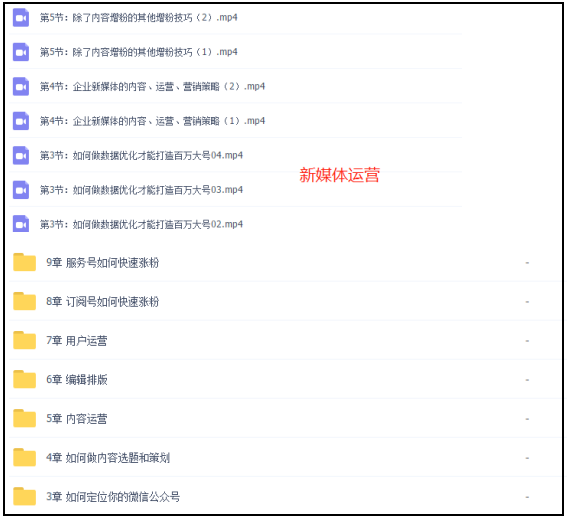Select 第3节：如何做数据优化才能打造百万大号02.mp4
The image size is (571, 520).
141,224
